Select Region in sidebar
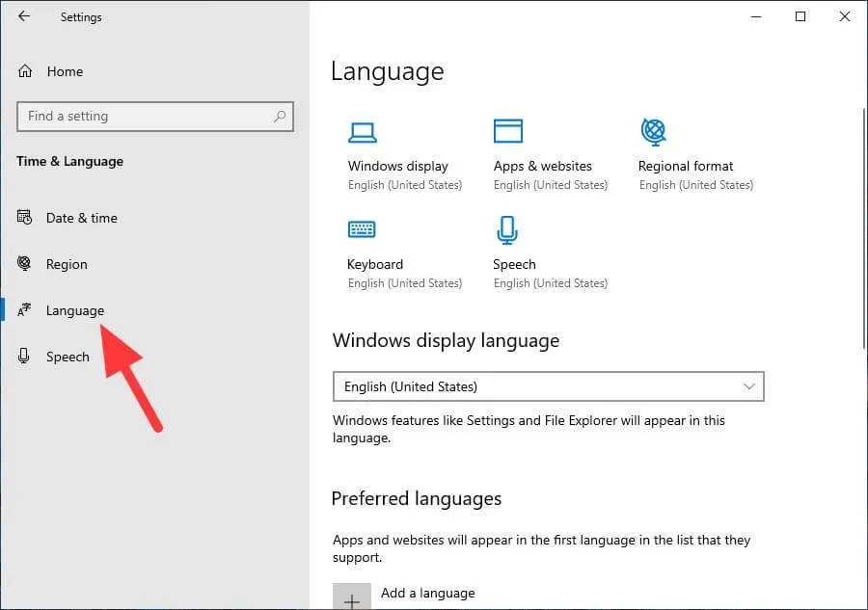Image resolution: width=868 pixels, height=610 pixels. tap(67, 264)
